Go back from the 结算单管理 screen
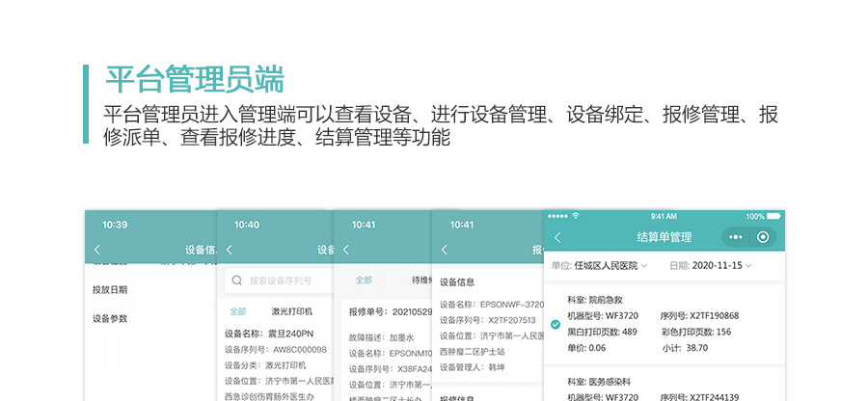This screenshot has width=868, height=401. [557, 237]
